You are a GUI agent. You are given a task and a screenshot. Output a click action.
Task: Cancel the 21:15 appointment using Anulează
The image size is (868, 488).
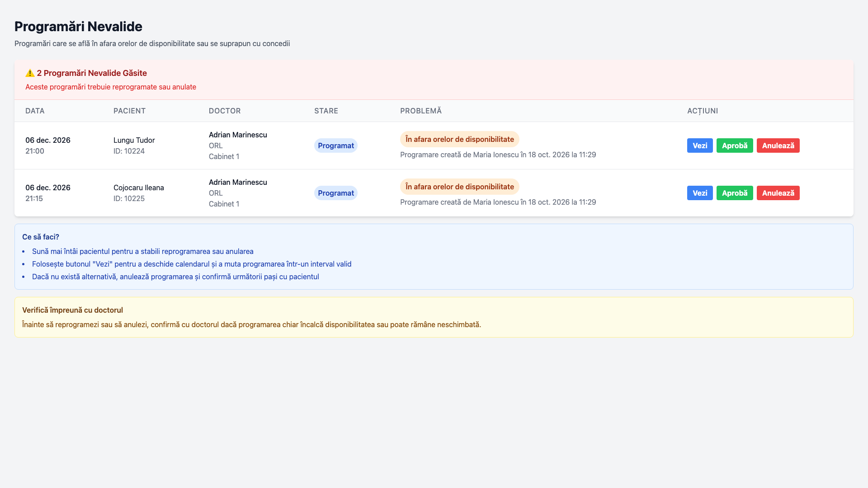[778, 193]
